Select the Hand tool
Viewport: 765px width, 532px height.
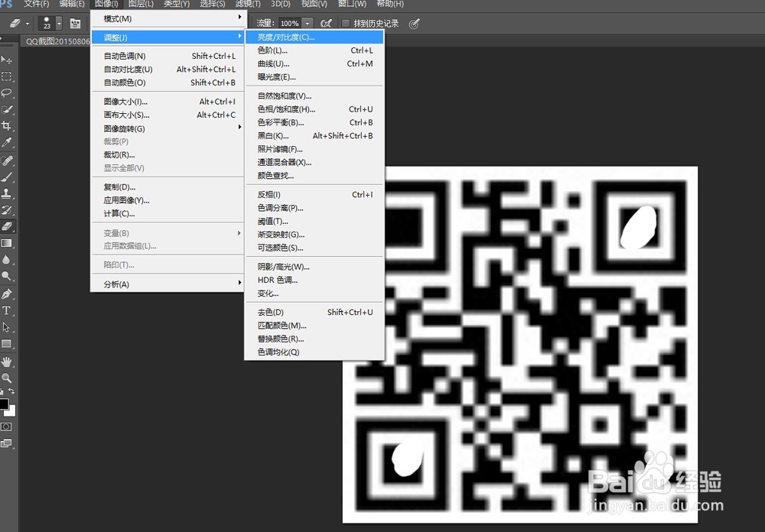click(7, 362)
